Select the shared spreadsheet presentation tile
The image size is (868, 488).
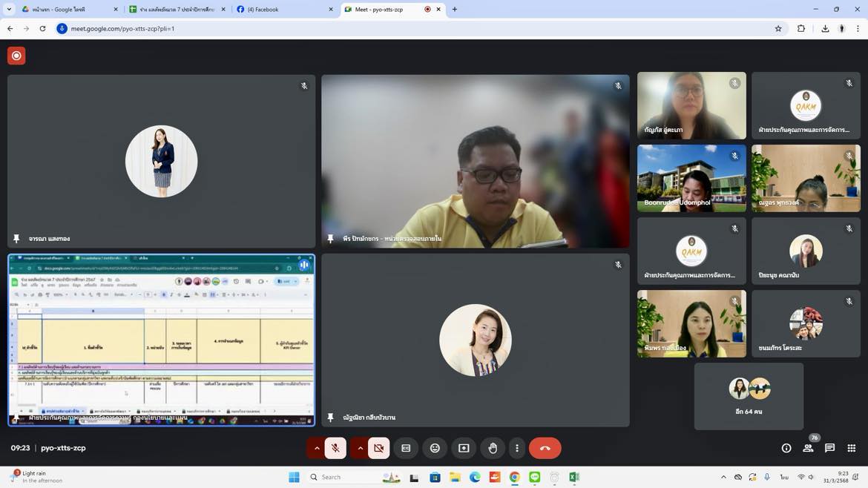click(162, 340)
